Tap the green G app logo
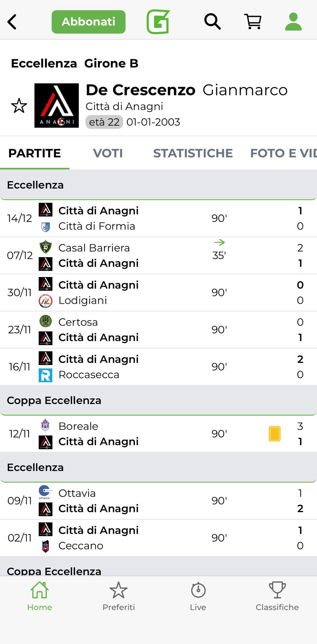The image size is (317, 644). coord(158,22)
